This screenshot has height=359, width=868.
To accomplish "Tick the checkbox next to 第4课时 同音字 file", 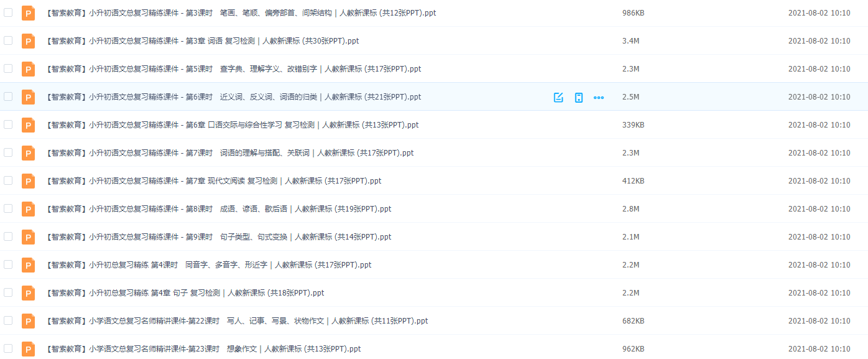I will click(x=8, y=264).
